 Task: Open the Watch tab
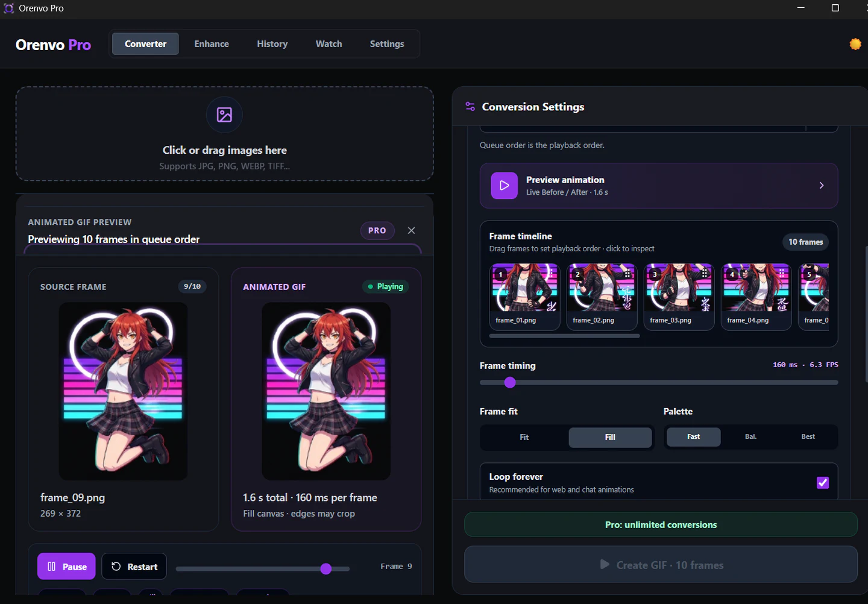(x=329, y=44)
